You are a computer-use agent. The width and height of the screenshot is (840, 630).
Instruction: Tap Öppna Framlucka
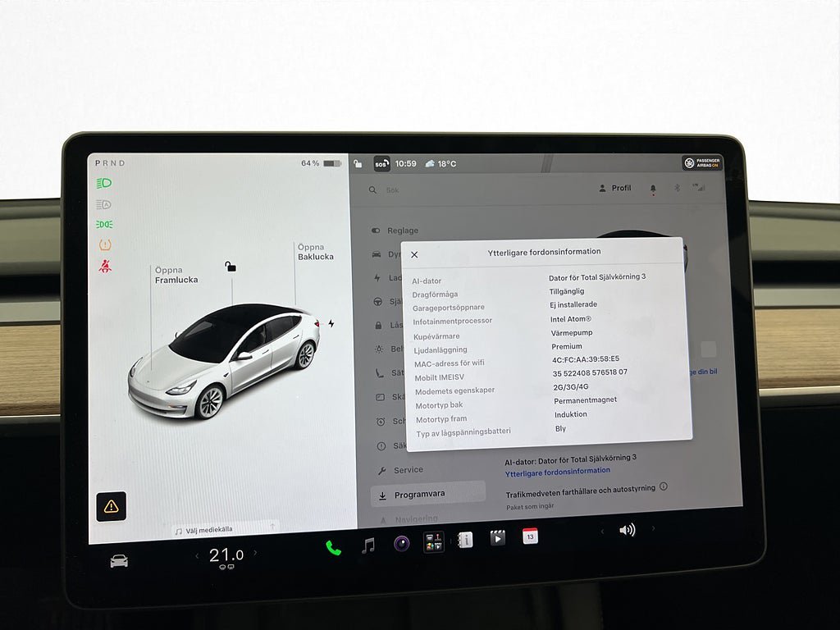click(176, 275)
